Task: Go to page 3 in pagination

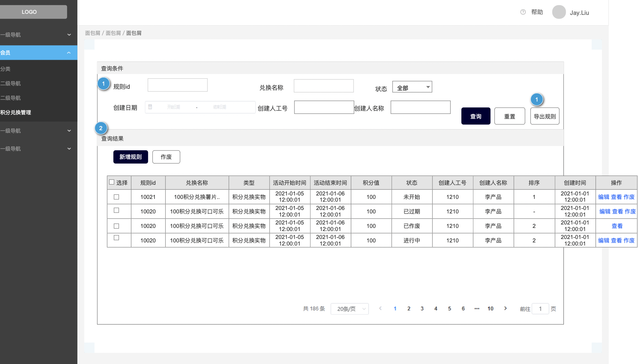Action: click(422, 309)
